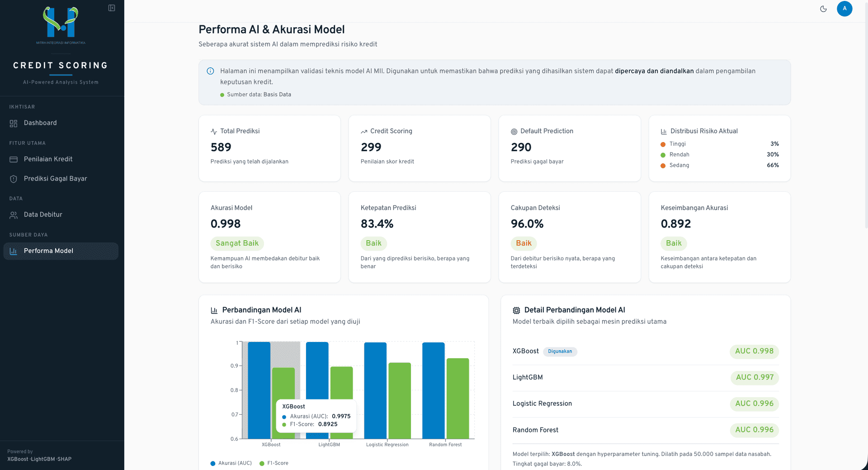This screenshot has width=868, height=470.
Task: Click the orange Tinggi risk color dot
Action: [x=663, y=144]
